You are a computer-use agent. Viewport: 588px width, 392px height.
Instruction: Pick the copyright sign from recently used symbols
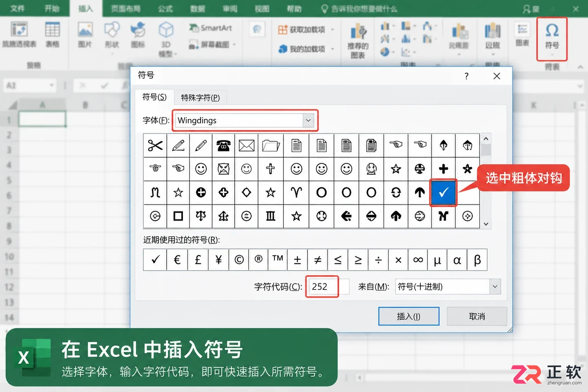239,260
